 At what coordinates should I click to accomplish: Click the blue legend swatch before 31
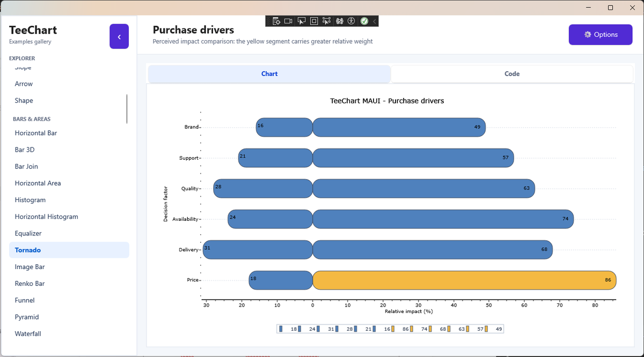coord(318,329)
